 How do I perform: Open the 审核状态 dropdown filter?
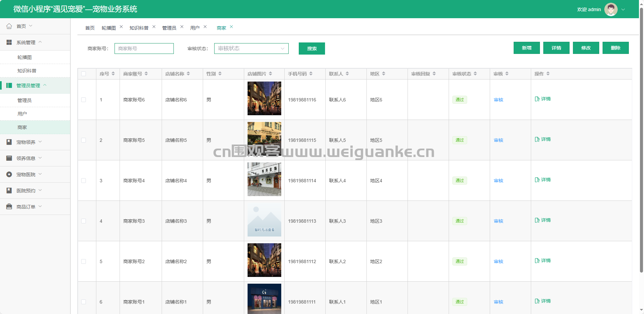251,49
